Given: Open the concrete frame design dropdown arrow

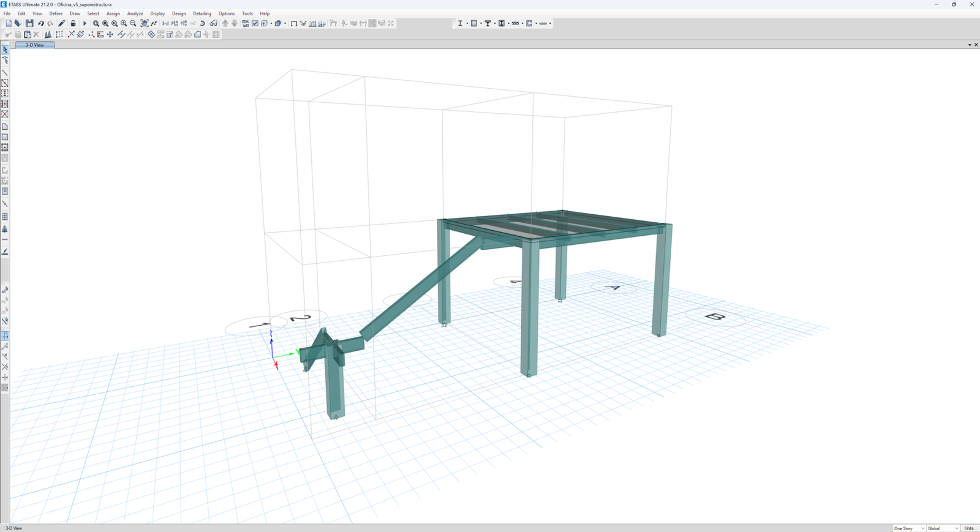Looking at the screenshot, I should pyautogui.click(x=481, y=23).
